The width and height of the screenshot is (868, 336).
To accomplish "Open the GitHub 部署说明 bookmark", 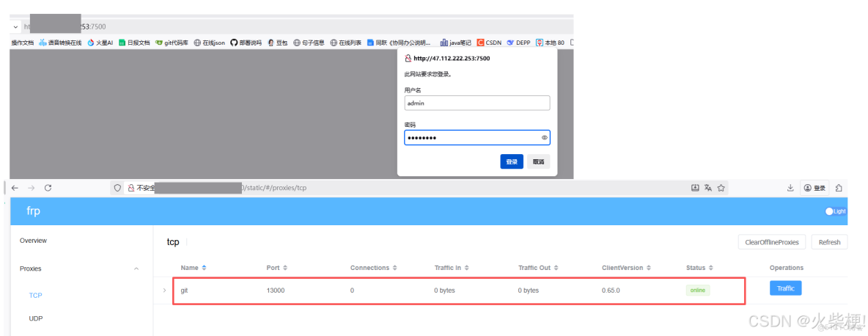I will click(246, 42).
